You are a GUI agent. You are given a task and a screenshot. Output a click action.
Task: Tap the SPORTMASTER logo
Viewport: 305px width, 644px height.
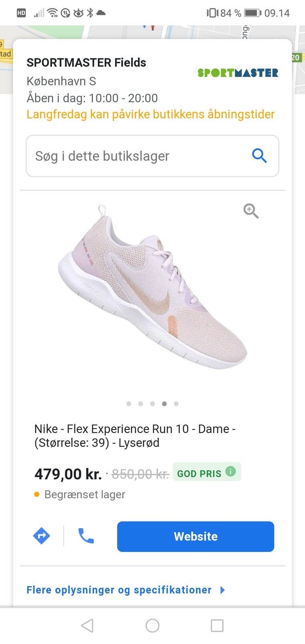click(x=238, y=73)
